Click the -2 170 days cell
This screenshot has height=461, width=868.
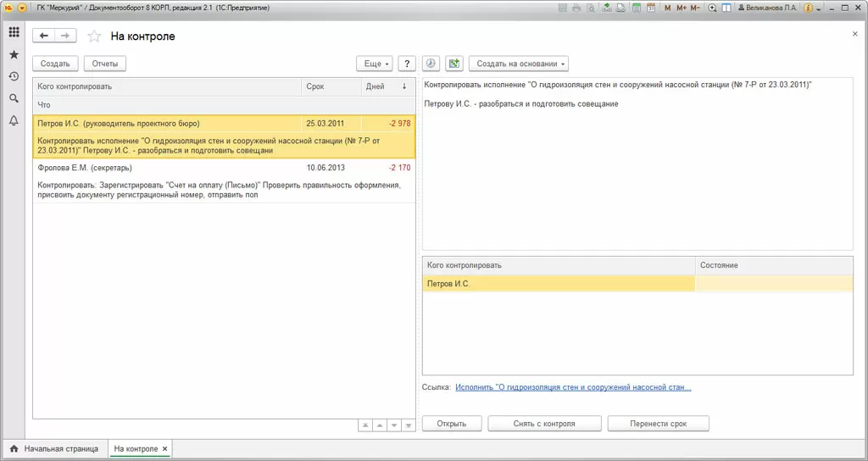[x=387, y=168]
